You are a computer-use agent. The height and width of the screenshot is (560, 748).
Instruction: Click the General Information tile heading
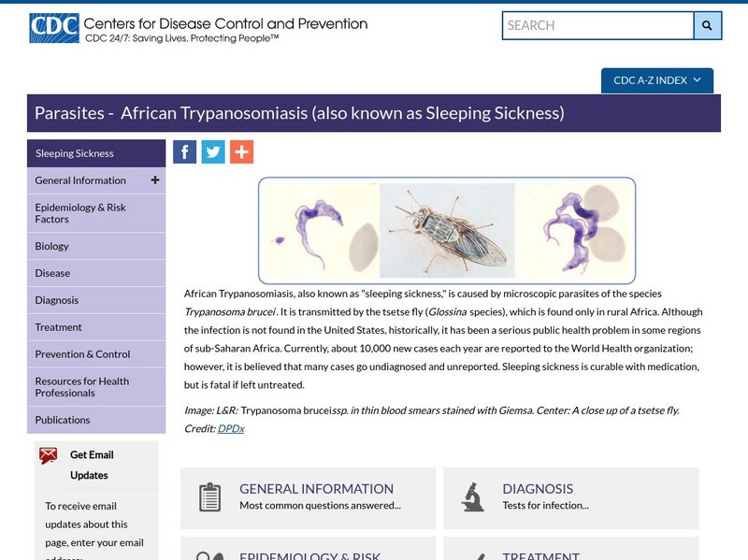click(316, 488)
